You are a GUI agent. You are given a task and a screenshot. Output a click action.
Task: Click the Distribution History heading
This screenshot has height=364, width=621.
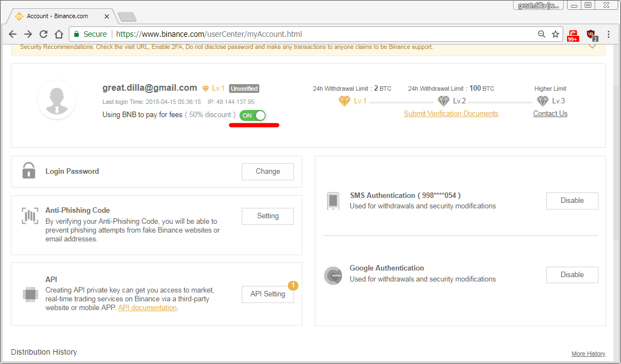(44, 352)
